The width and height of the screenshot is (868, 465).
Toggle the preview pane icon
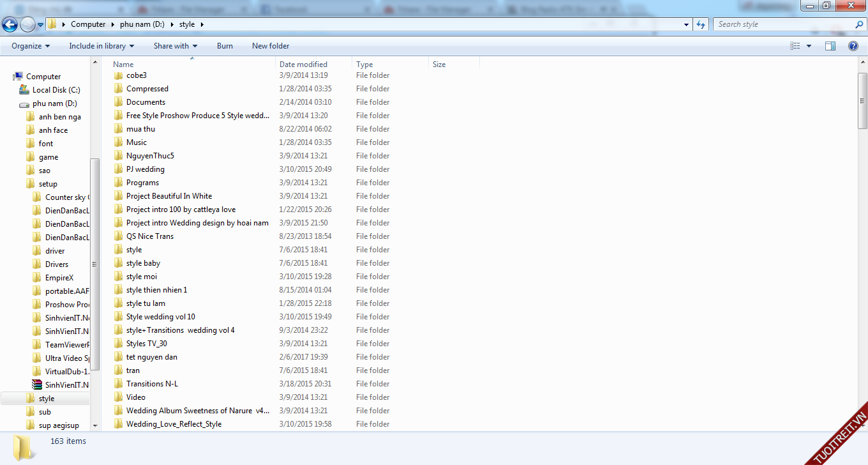(x=830, y=46)
